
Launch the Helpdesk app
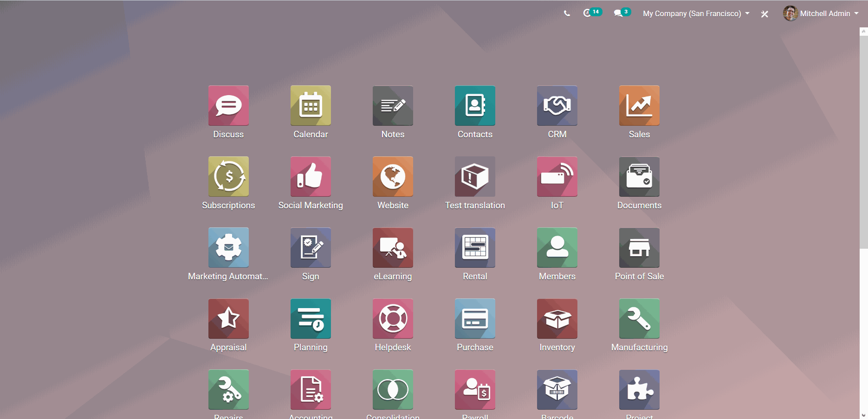coord(393,319)
